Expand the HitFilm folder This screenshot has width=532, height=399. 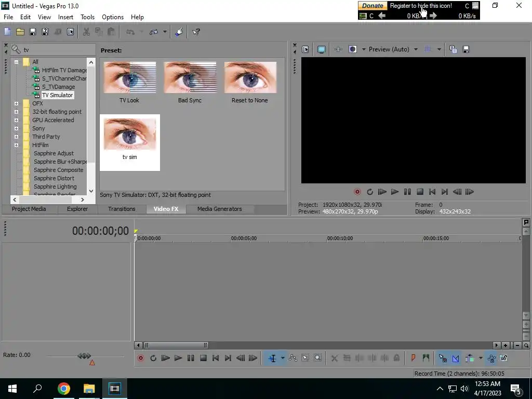[x=16, y=145]
